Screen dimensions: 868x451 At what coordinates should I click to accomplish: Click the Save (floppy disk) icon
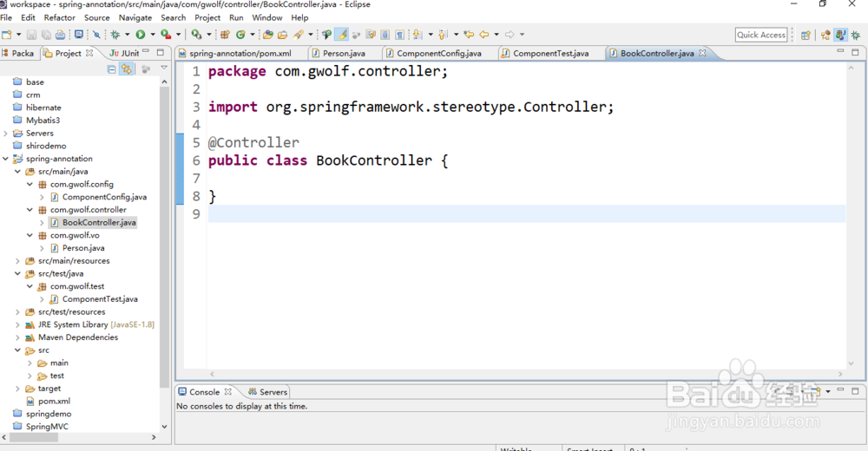pos(31,35)
